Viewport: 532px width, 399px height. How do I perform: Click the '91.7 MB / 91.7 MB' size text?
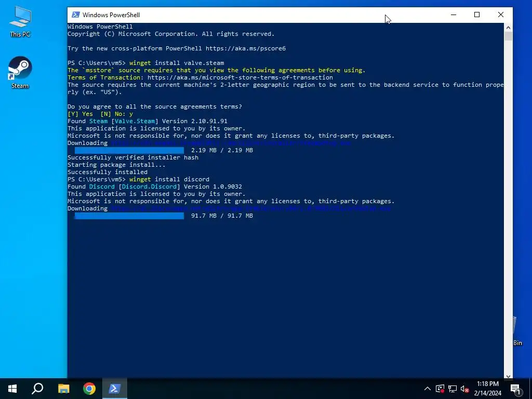(x=222, y=216)
